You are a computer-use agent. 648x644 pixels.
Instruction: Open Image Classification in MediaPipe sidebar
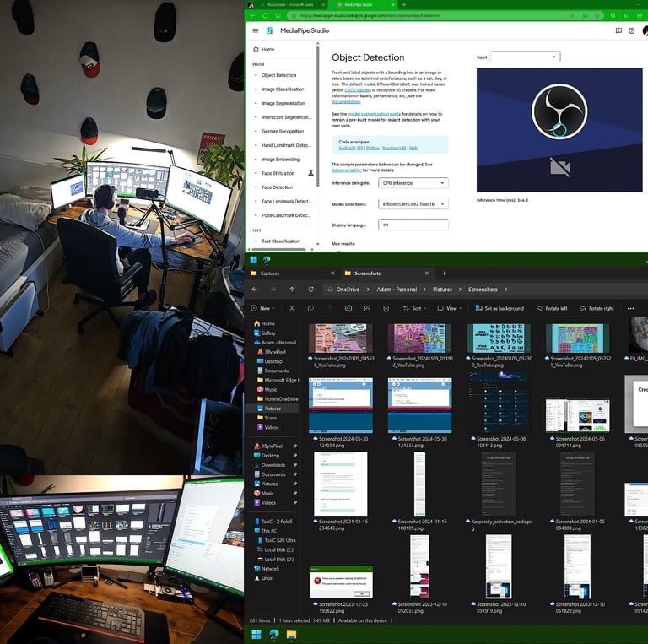tap(283, 89)
